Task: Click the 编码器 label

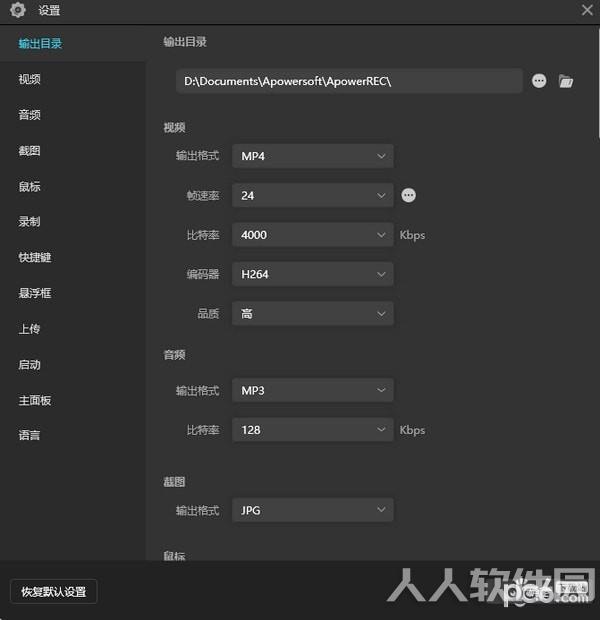Action: 203,274
